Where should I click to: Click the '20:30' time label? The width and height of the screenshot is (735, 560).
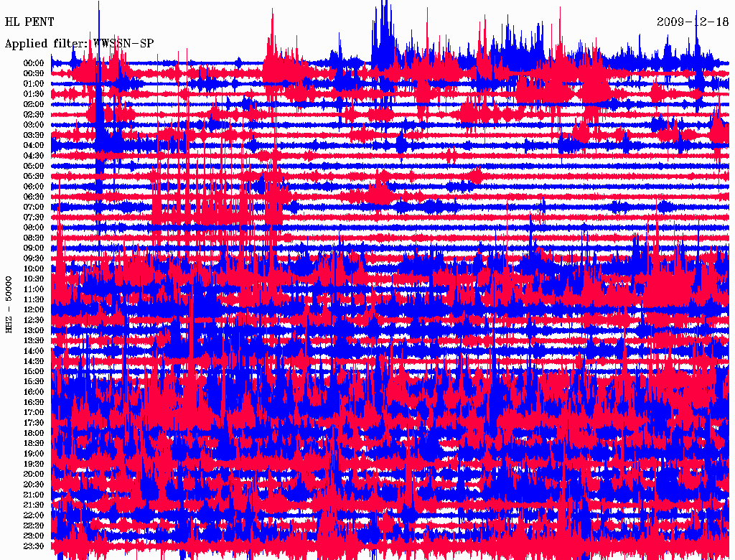point(34,485)
